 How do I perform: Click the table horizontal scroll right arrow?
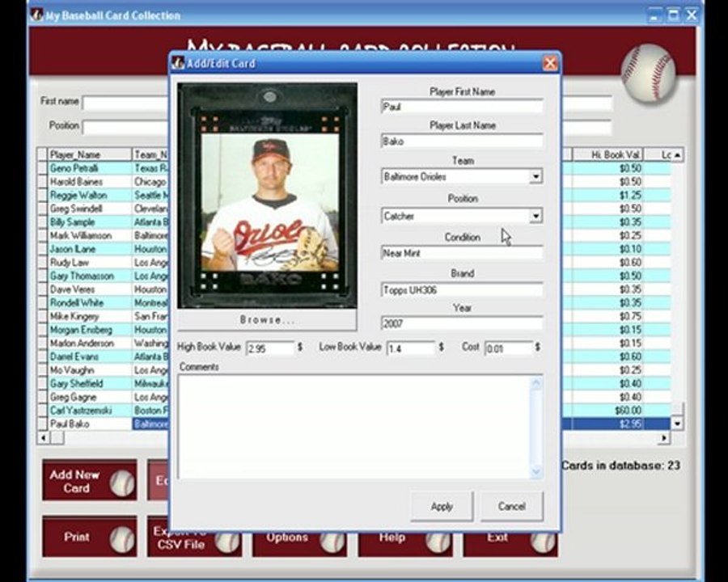coord(664,437)
